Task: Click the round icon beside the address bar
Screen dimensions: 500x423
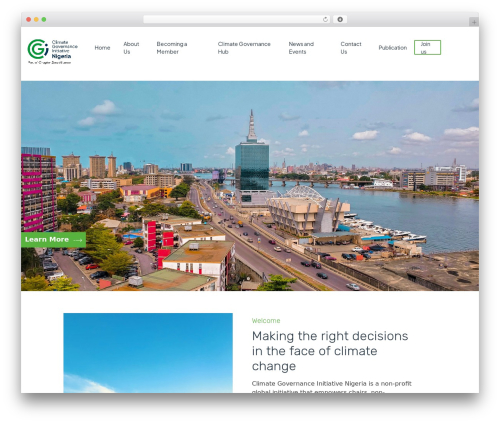Action: tap(340, 19)
